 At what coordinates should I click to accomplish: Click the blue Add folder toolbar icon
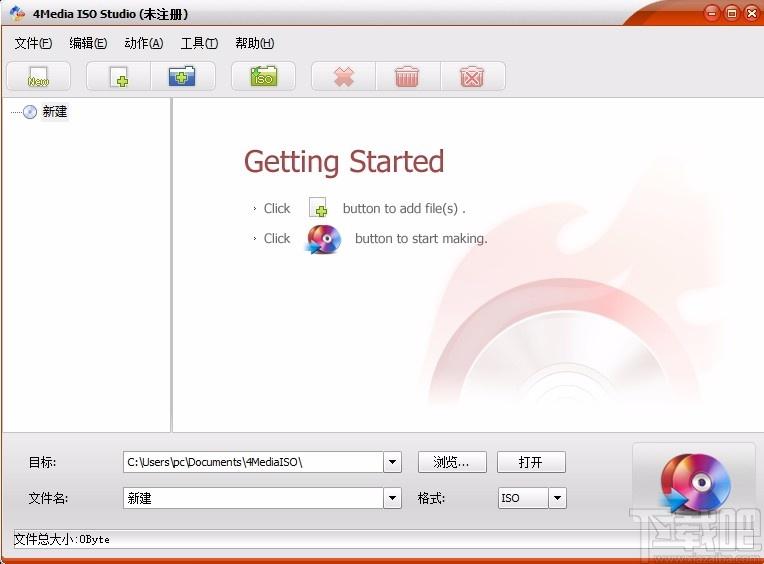coord(182,76)
